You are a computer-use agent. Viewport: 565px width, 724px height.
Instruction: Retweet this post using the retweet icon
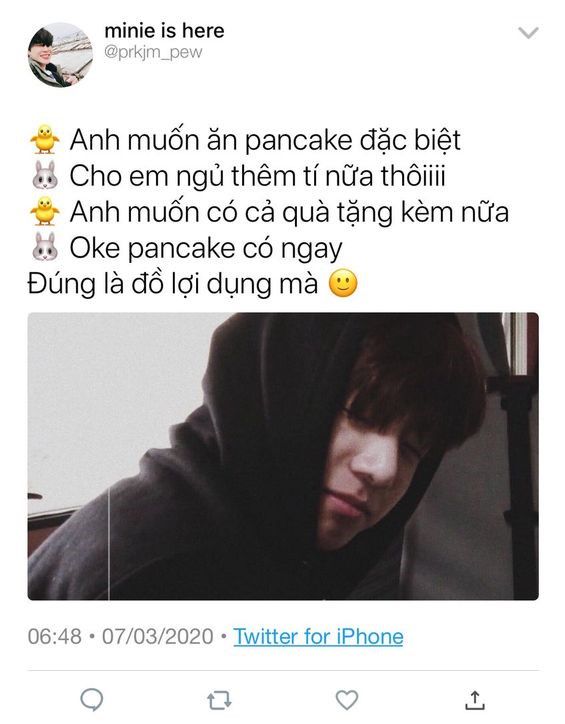(219, 700)
